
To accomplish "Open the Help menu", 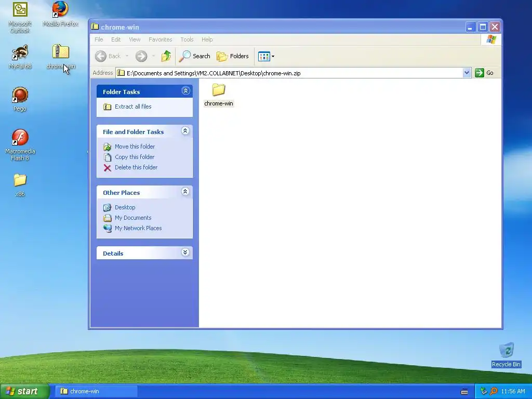I will 207,39.
